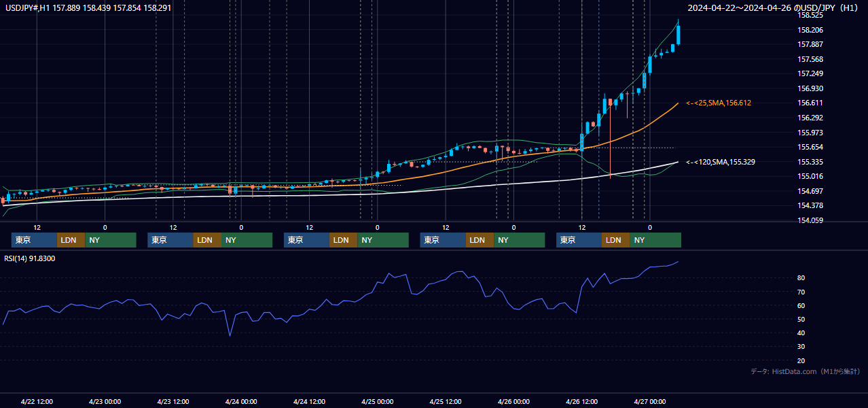Select the 120 SMA 155.329 label
This screenshot has width=868, height=408.
tap(721, 162)
